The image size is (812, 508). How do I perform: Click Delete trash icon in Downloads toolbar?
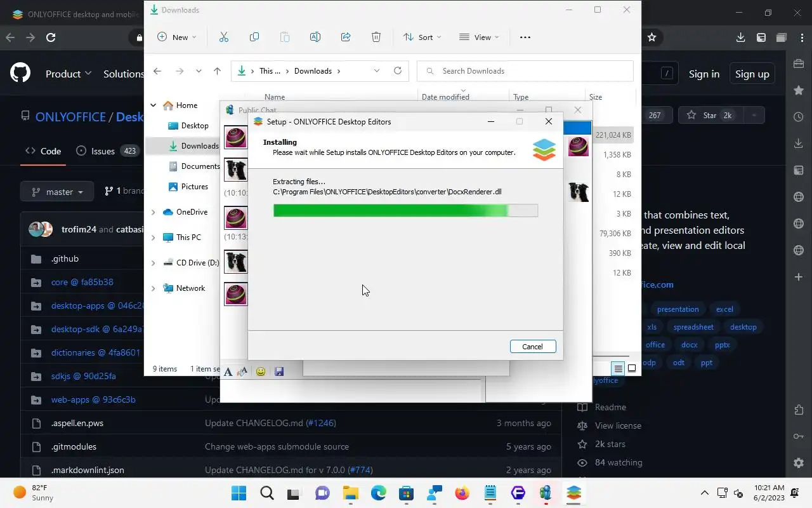click(376, 37)
